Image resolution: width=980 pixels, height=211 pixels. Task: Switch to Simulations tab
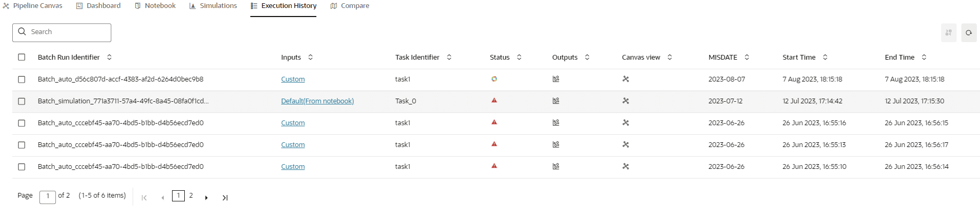pos(213,6)
